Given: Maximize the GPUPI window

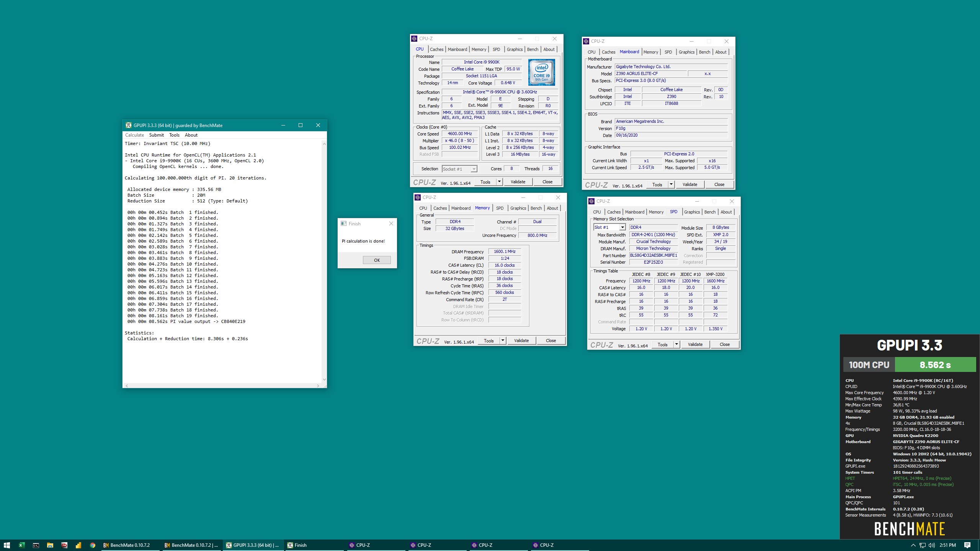Looking at the screenshot, I should [x=301, y=125].
